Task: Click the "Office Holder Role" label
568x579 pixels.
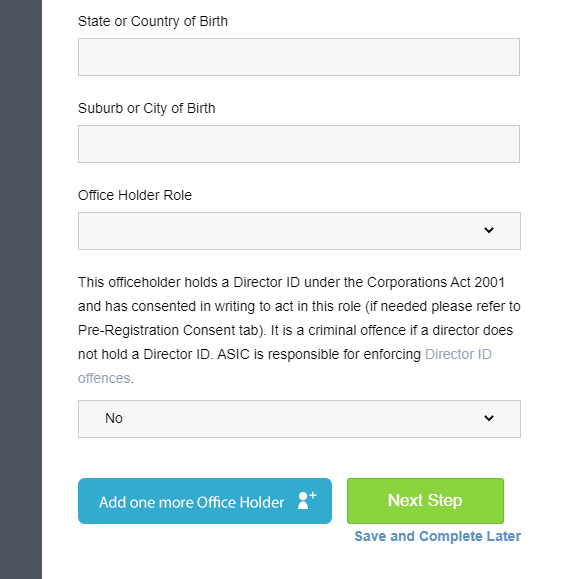Action: (135, 195)
